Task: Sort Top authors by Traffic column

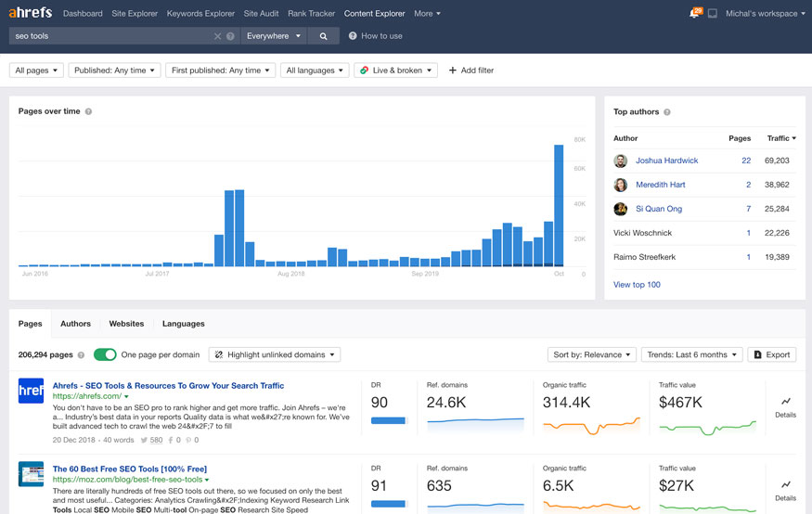Action: (781, 138)
